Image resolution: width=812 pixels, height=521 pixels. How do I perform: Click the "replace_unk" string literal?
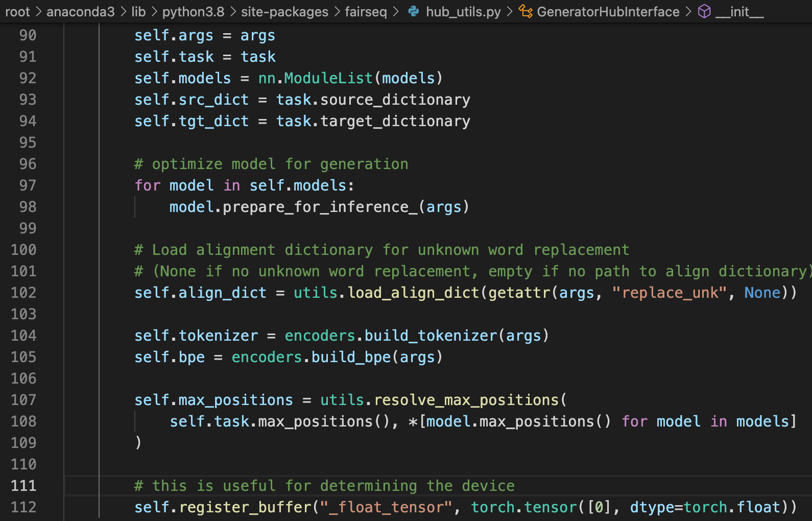[669, 293]
